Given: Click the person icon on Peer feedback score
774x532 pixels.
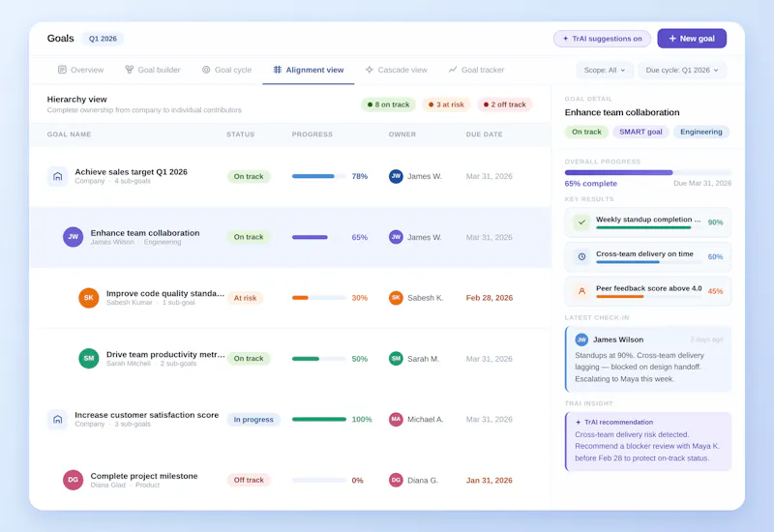Looking at the screenshot, I should click(x=582, y=291).
